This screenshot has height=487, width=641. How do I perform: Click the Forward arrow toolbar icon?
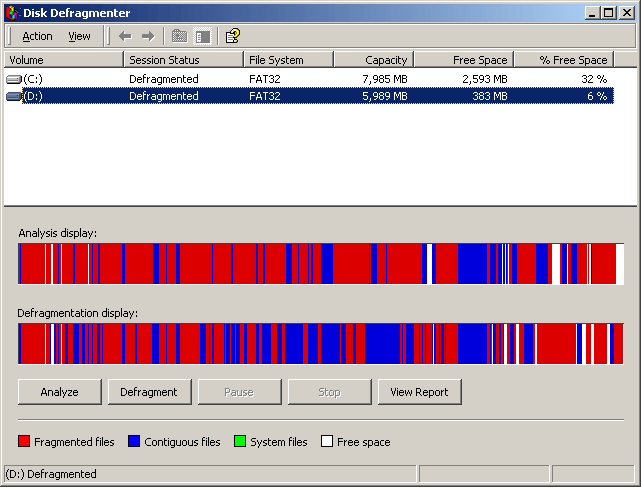(148, 36)
